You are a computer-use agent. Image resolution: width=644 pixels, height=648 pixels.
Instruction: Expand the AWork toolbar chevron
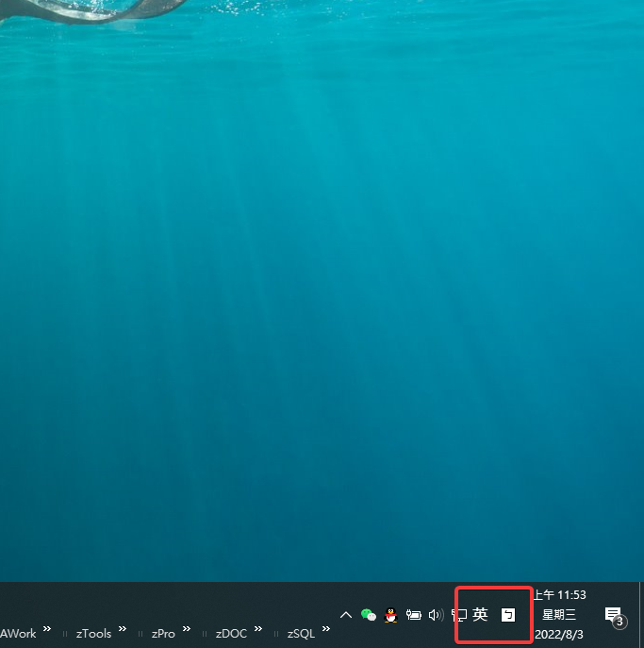pos(47,629)
